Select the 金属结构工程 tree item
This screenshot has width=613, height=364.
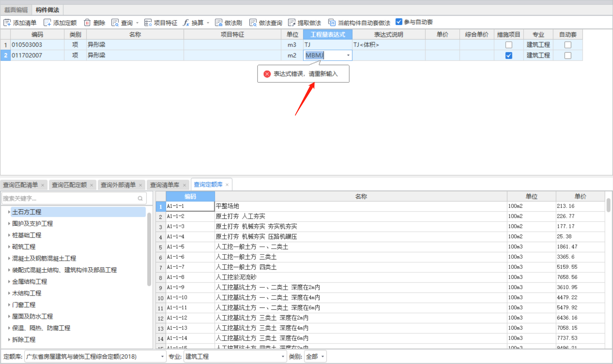tap(29, 282)
